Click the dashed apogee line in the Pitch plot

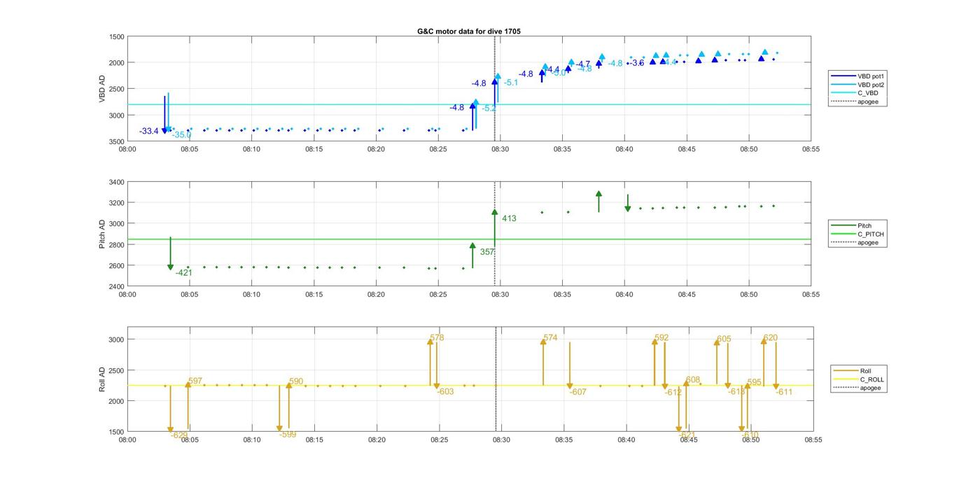click(495, 234)
